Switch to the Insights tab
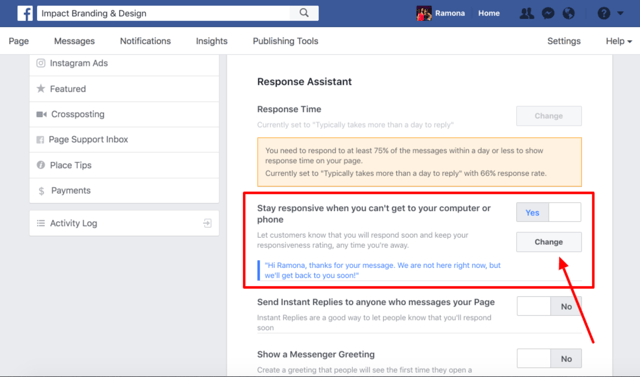The image size is (640, 377). 211,41
